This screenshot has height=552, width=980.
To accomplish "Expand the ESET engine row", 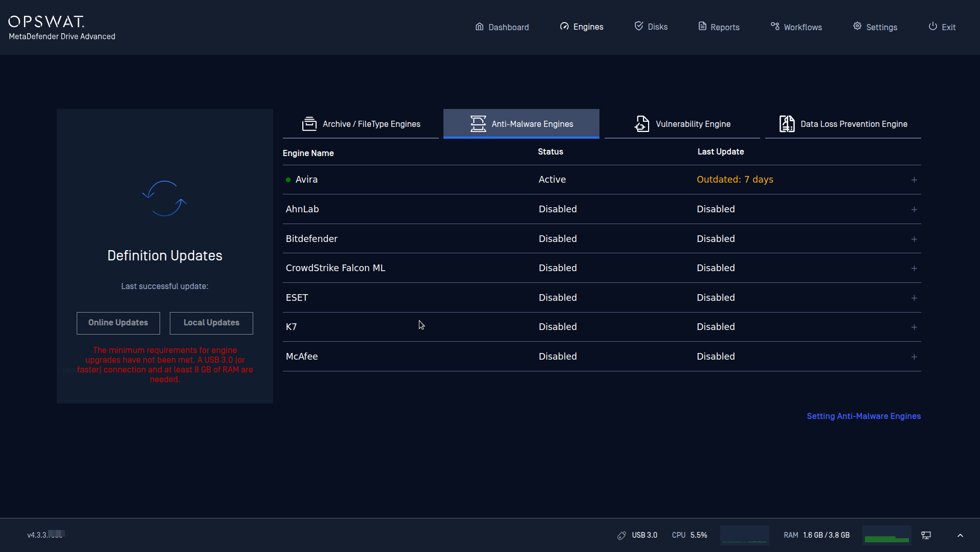I will [x=914, y=298].
